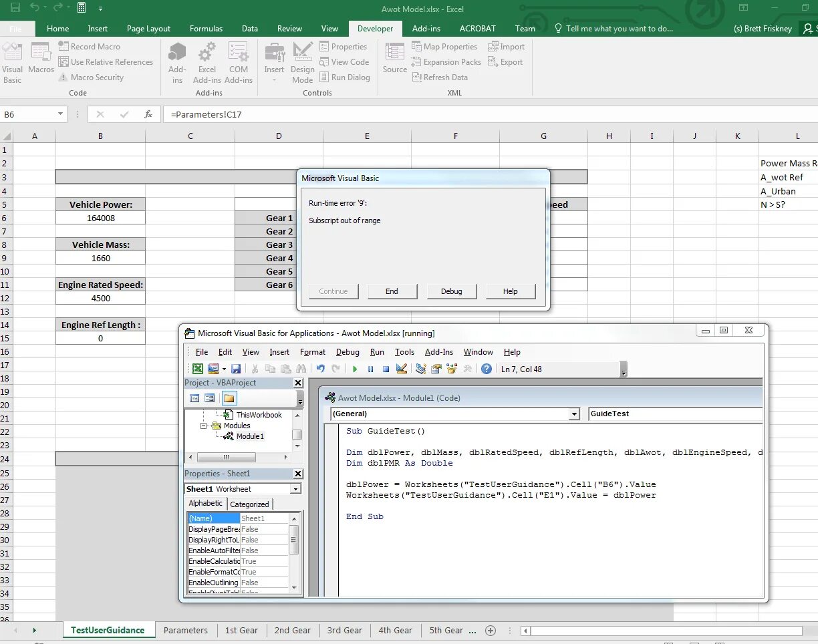Screen dimensions: 818x644
Task: Open COM Add-ins manager
Action: tap(239, 63)
